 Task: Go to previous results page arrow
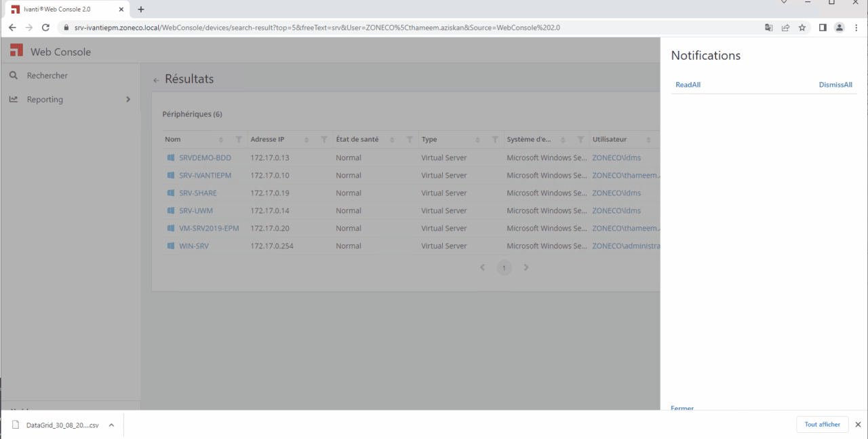point(483,267)
